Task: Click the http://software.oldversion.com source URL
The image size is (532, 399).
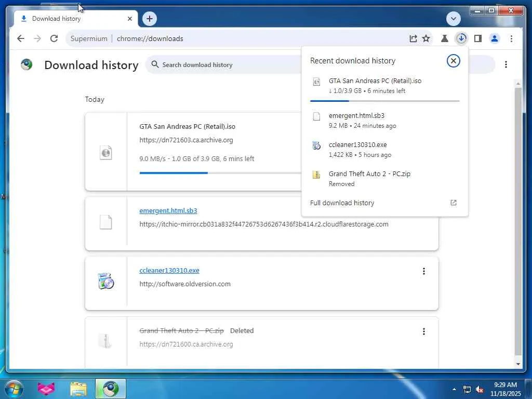Action: click(x=185, y=284)
